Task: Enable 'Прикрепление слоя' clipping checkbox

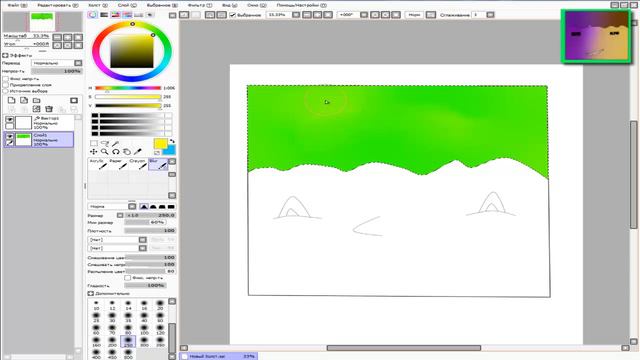Action: click(6, 85)
